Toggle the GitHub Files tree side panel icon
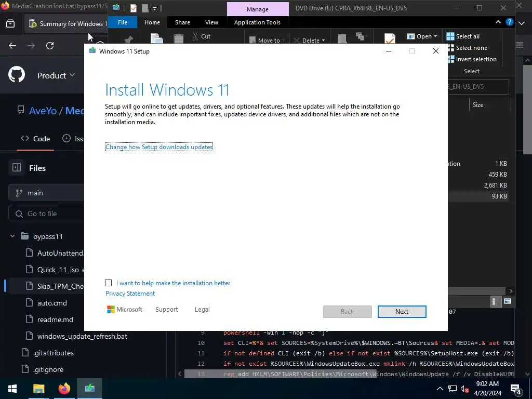The width and height of the screenshot is (532, 399). [x=17, y=168]
